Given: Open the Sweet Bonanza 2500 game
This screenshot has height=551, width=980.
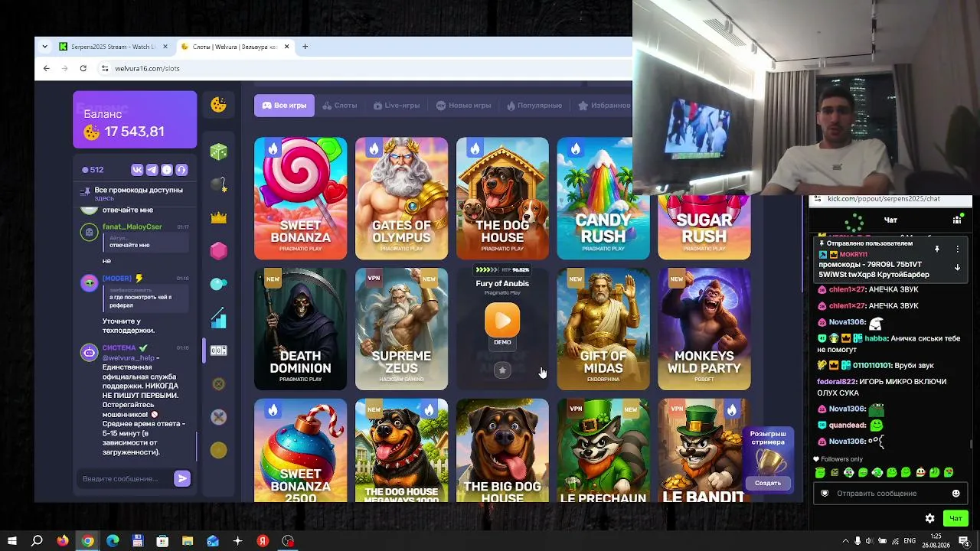Looking at the screenshot, I should (x=300, y=451).
